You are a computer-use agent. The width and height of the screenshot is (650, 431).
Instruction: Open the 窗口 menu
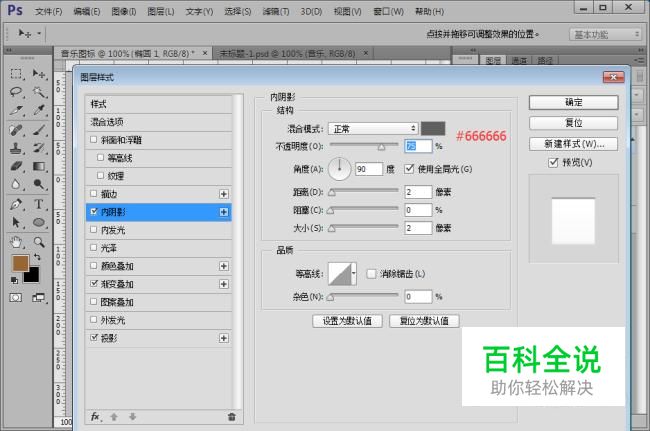click(x=388, y=12)
